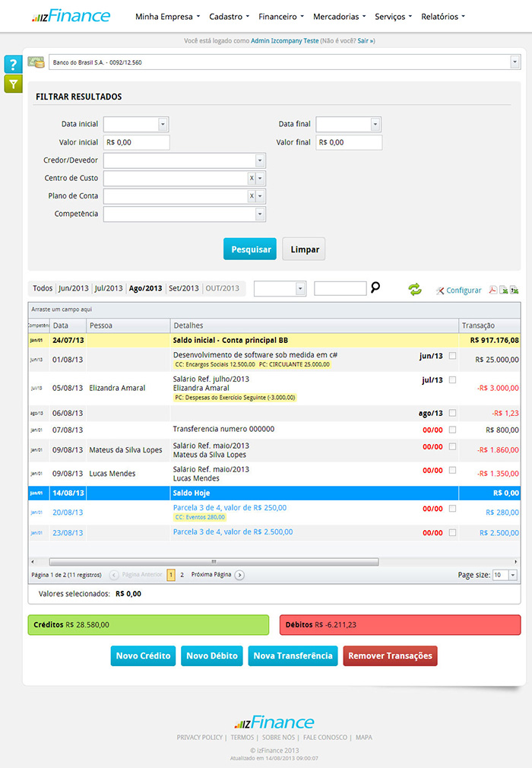
Task: Click the Valor inicial input field
Action: [137, 142]
